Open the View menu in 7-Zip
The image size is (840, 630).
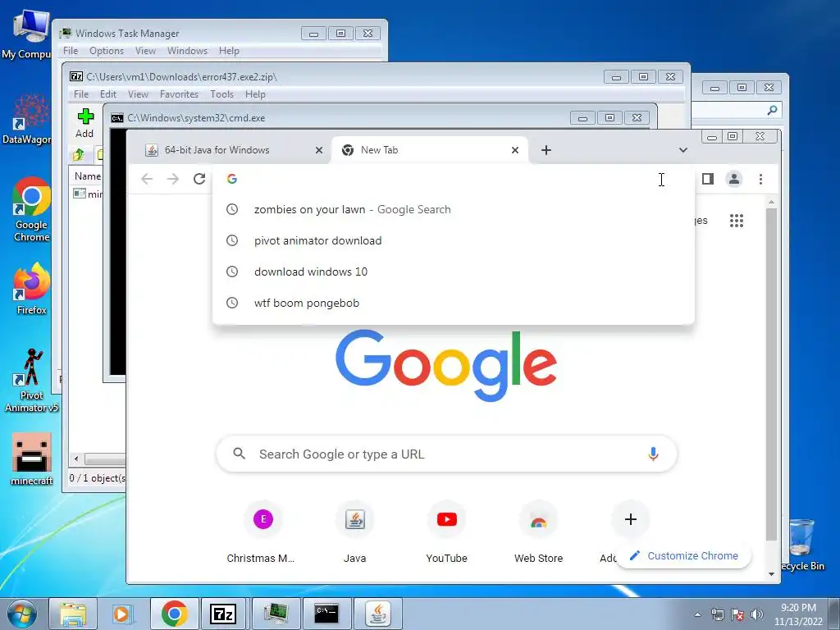point(138,94)
